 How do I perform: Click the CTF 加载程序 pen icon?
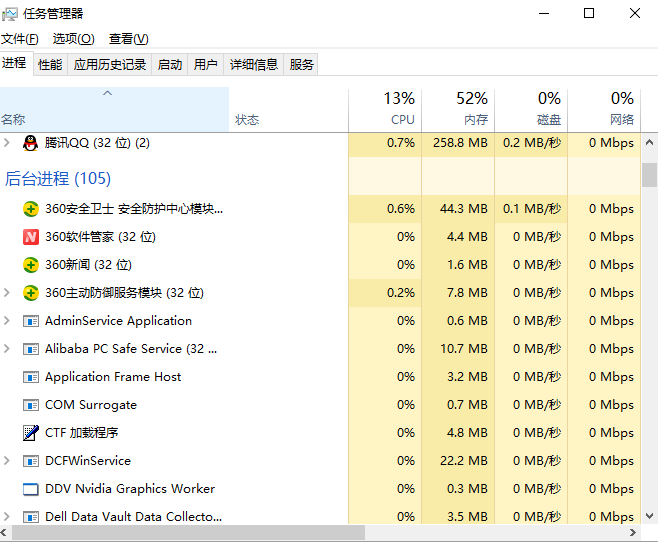click(30, 433)
